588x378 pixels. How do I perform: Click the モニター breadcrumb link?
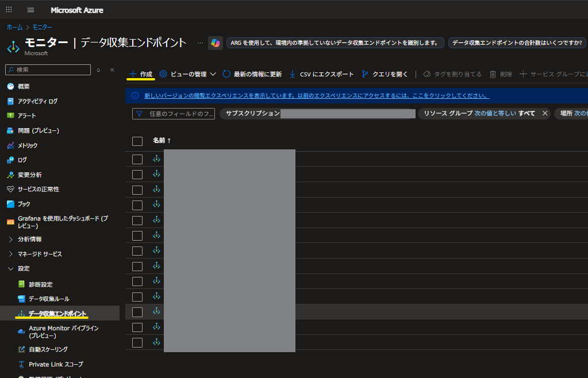(x=42, y=28)
